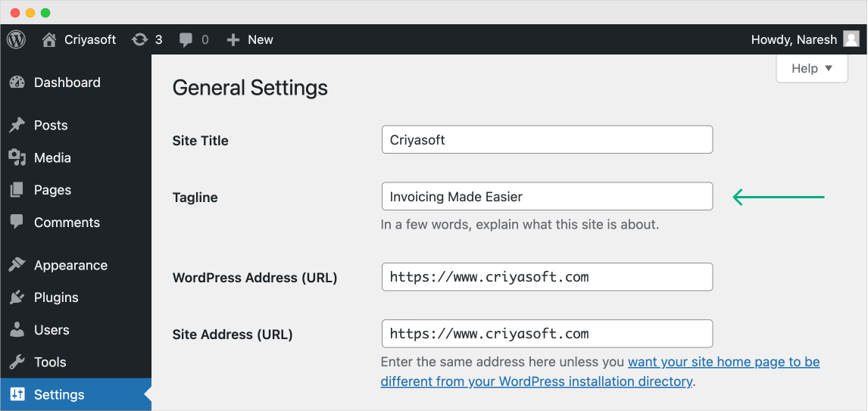Open the WordPress logo menu
868x411 pixels.
[x=16, y=40]
